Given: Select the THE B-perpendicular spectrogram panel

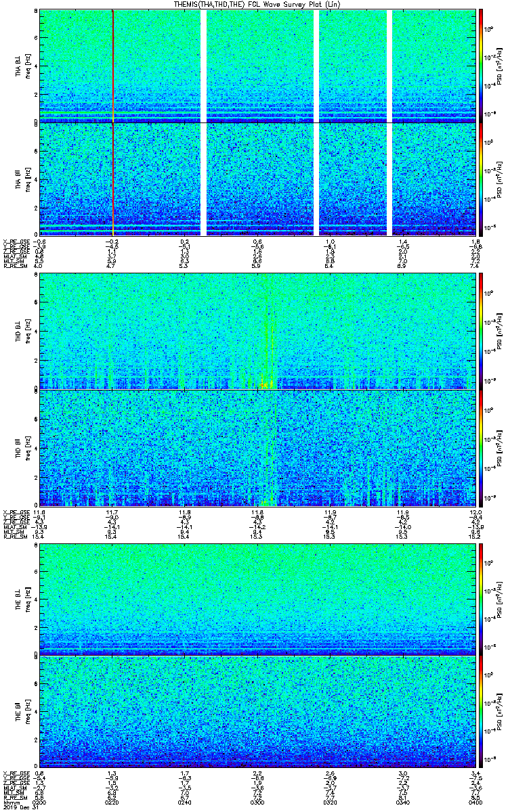Looking at the screenshot, I should (257, 599).
